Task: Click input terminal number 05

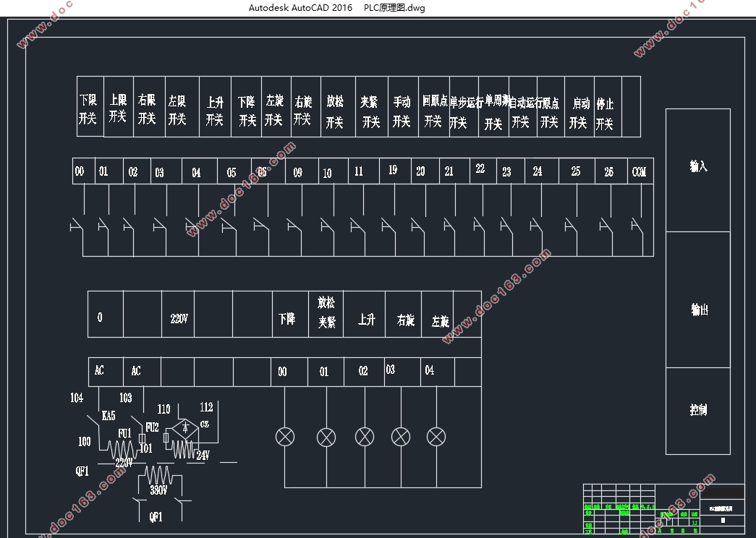Action: click(x=232, y=173)
